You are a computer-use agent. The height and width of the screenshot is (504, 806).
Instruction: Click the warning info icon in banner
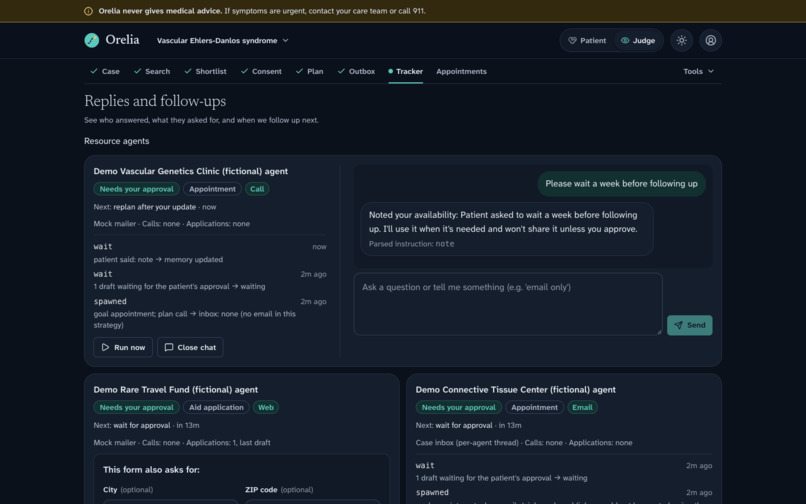[88, 11]
